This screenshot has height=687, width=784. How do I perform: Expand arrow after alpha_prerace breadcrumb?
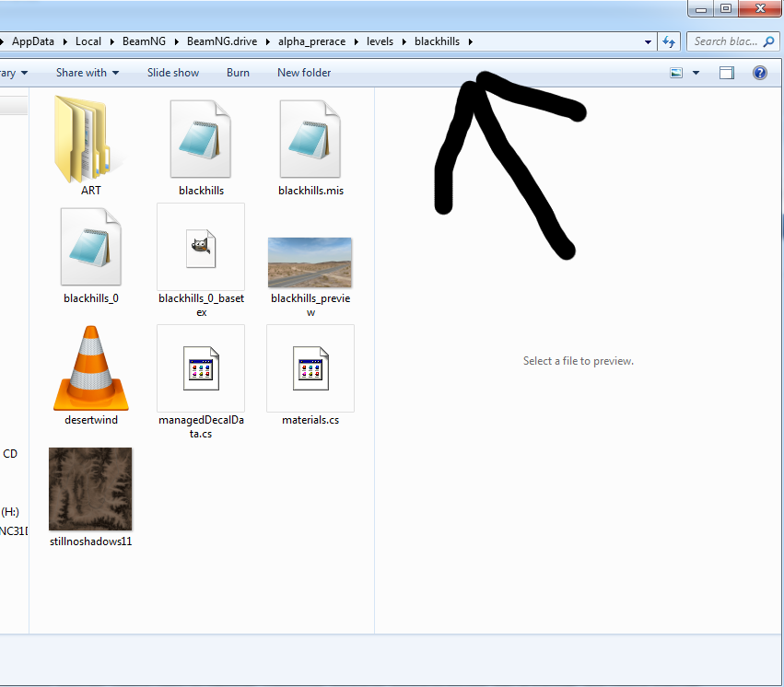pos(356,42)
